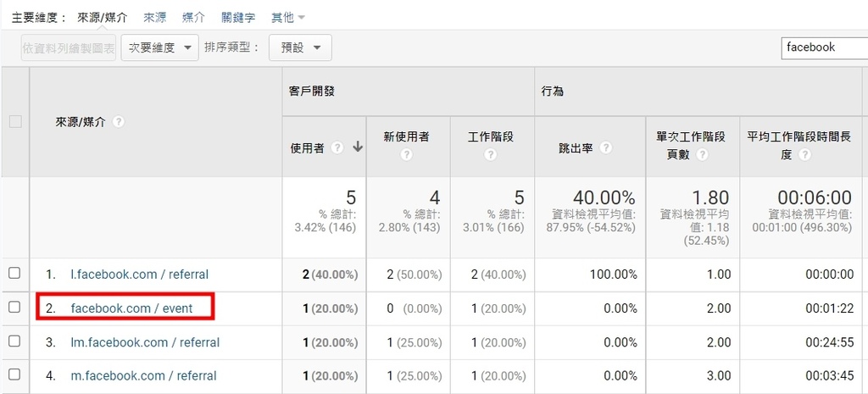868x394 pixels.
Task: Click the search field containing facebook
Action: [x=824, y=47]
